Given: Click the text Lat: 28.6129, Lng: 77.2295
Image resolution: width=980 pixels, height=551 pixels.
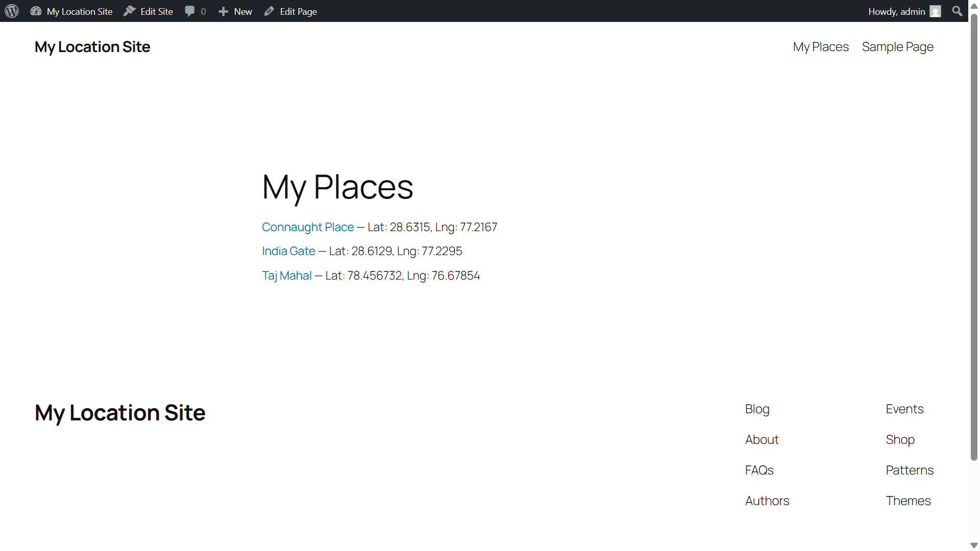Looking at the screenshot, I should (x=396, y=251).
